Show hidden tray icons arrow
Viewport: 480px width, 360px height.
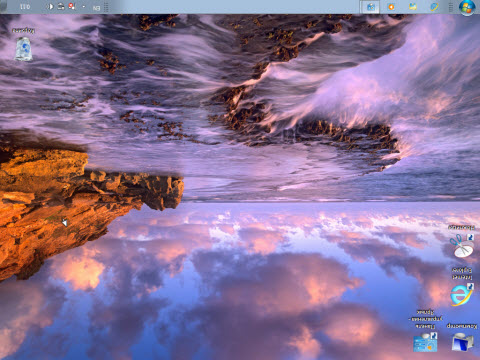83,7
